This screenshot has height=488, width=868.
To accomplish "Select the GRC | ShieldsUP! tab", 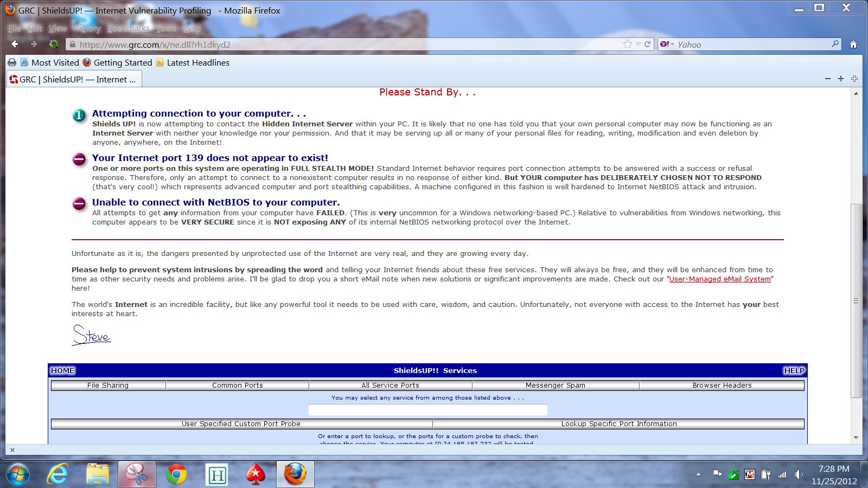I will point(74,79).
